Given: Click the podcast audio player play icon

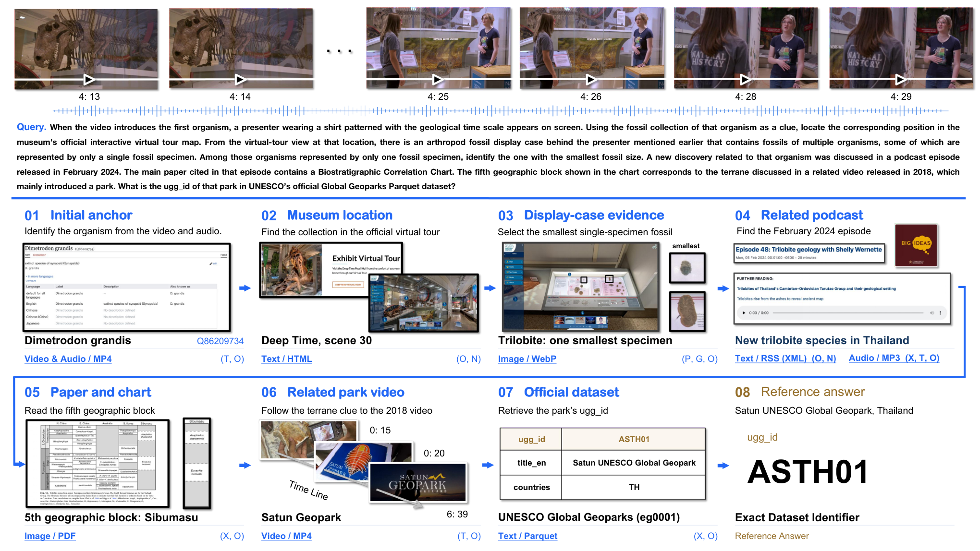Looking at the screenshot, I should pos(744,313).
